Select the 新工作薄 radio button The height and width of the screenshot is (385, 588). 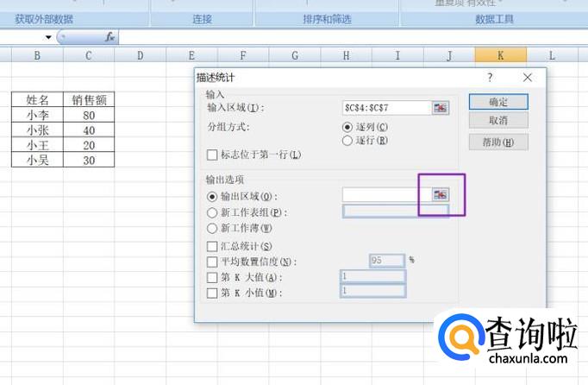[212, 228]
